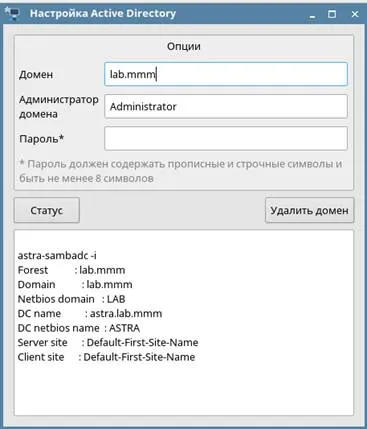
Task: Click the window title Настройка Active Directory
Action: pos(103,14)
